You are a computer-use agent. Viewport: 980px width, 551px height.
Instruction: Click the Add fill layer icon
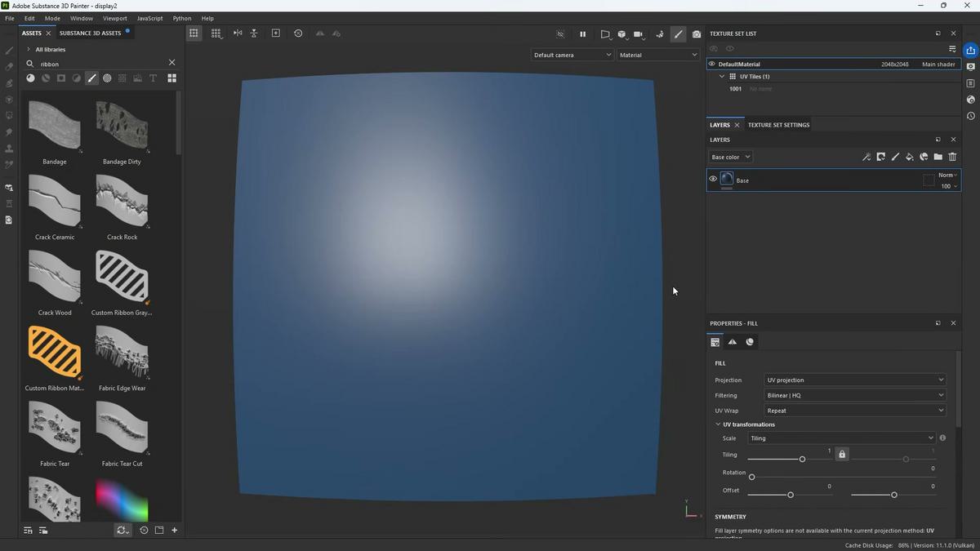[910, 156]
